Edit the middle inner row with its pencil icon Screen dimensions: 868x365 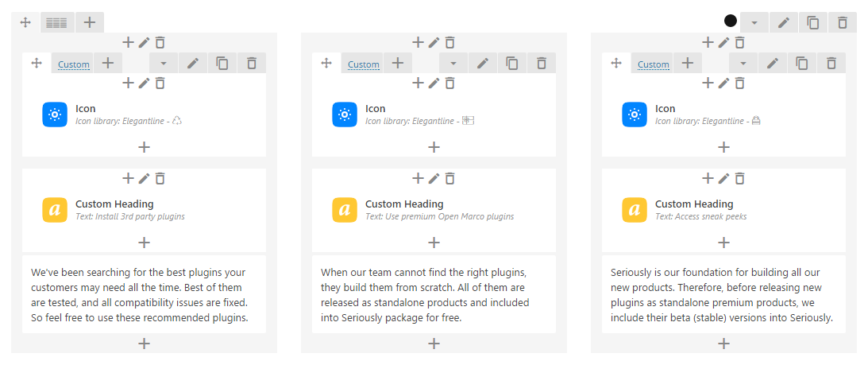tap(483, 64)
